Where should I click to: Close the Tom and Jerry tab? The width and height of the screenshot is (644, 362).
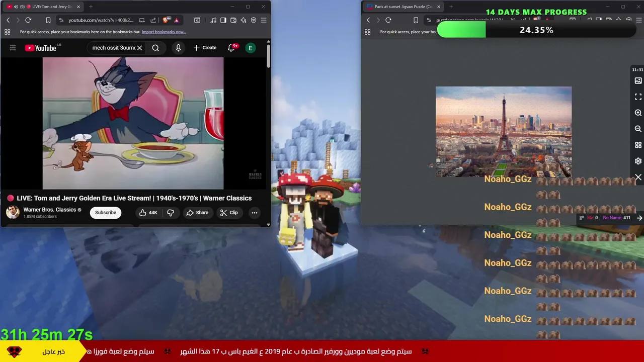(78, 7)
